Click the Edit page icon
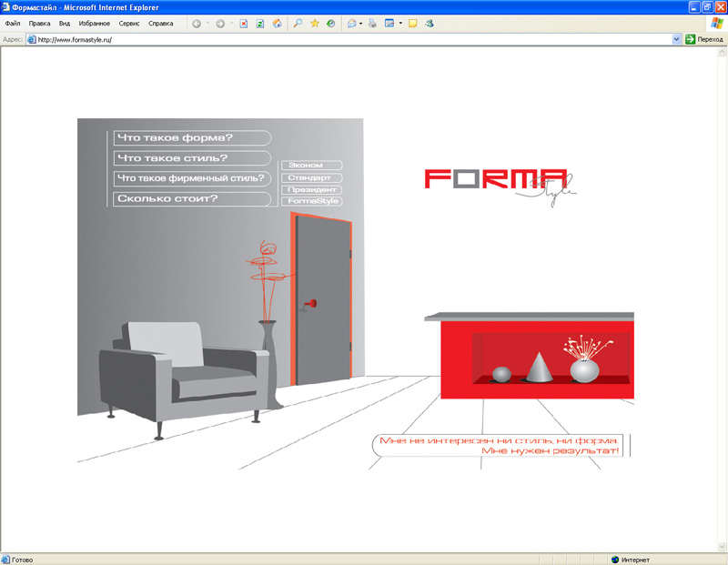This screenshot has width=728, height=565. 389,24
